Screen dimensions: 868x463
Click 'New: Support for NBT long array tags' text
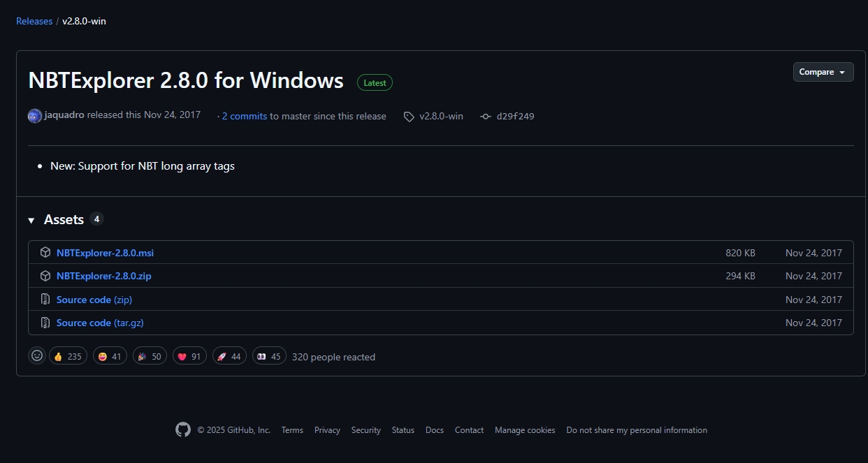click(x=143, y=166)
